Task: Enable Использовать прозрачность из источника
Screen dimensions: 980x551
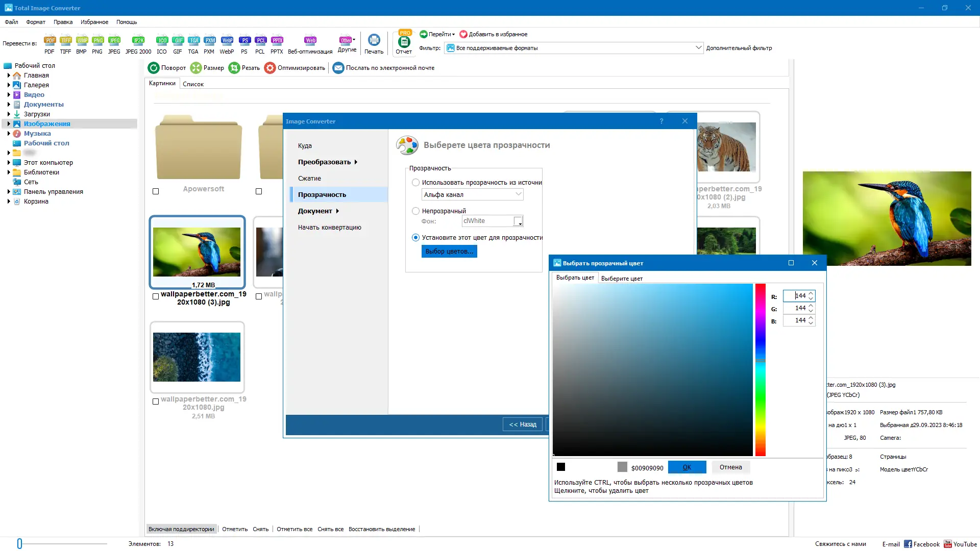Action: pyautogui.click(x=415, y=182)
